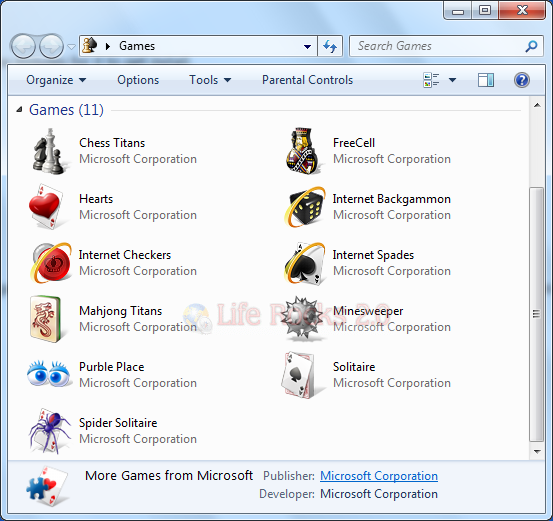This screenshot has width=553, height=521.
Task: Open the Organize menu
Action: pyautogui.click(x=56, y=80)
